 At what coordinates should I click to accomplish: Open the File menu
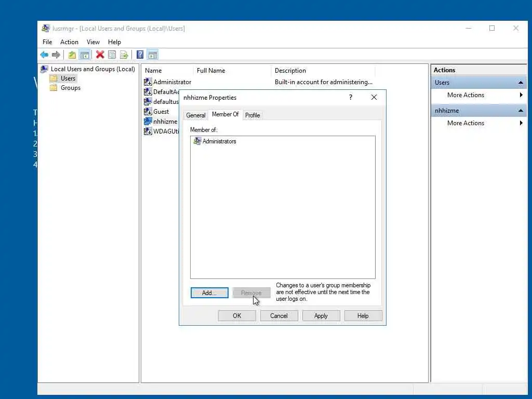(47, 42)
